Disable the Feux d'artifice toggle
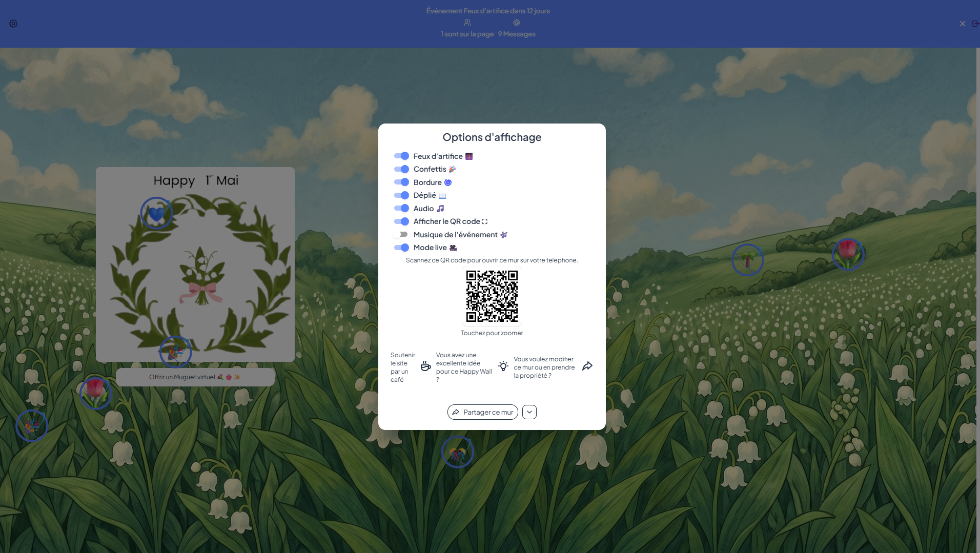The height and width of the screenshot is (553, 980). [x=401, y=156]
